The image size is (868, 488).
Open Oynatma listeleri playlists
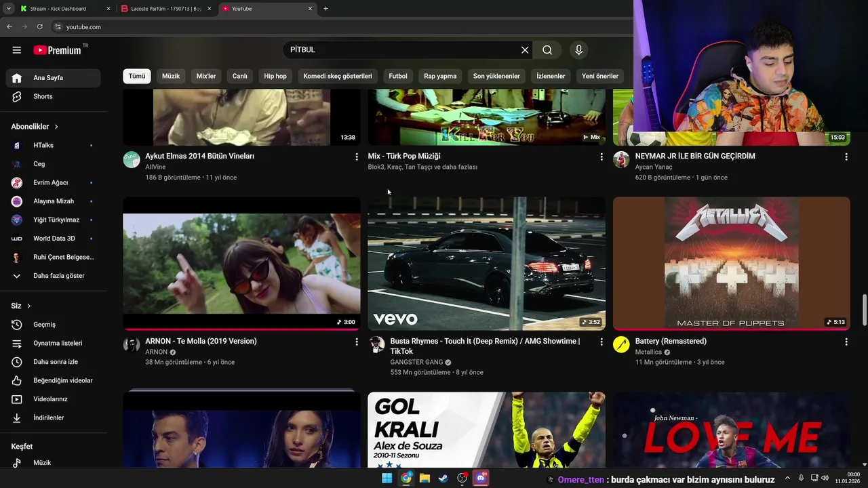(53, 343)
